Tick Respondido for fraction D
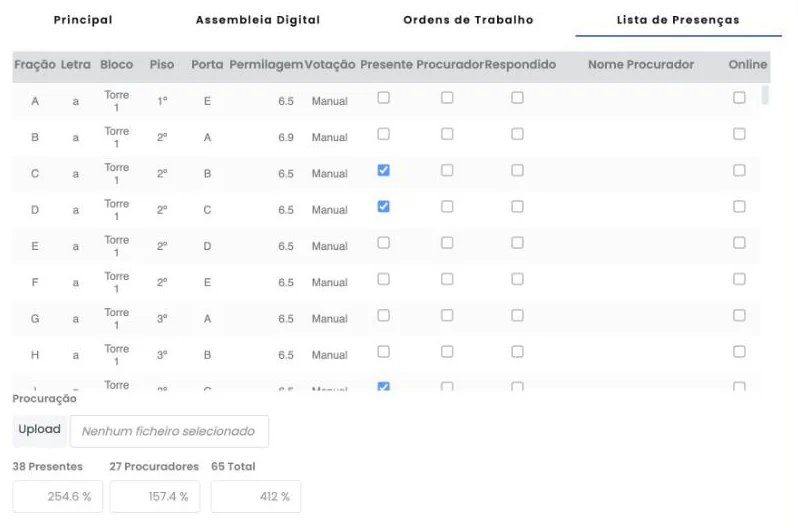 click(518, 206)
